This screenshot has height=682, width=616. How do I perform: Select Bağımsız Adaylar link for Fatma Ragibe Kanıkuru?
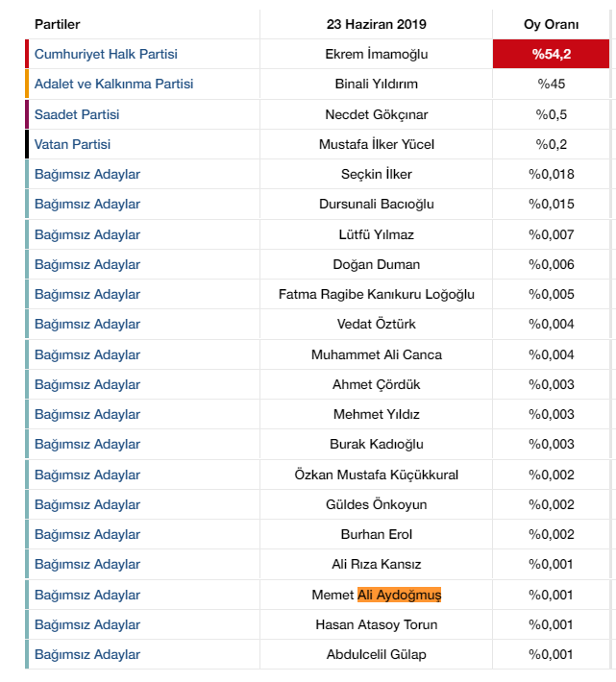87,295
